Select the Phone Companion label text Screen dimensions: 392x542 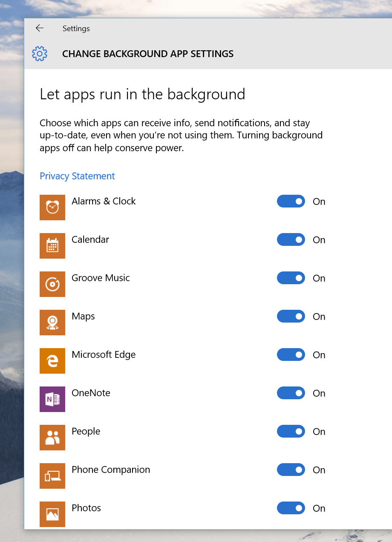pyautogui.click(x=111, y=470)
